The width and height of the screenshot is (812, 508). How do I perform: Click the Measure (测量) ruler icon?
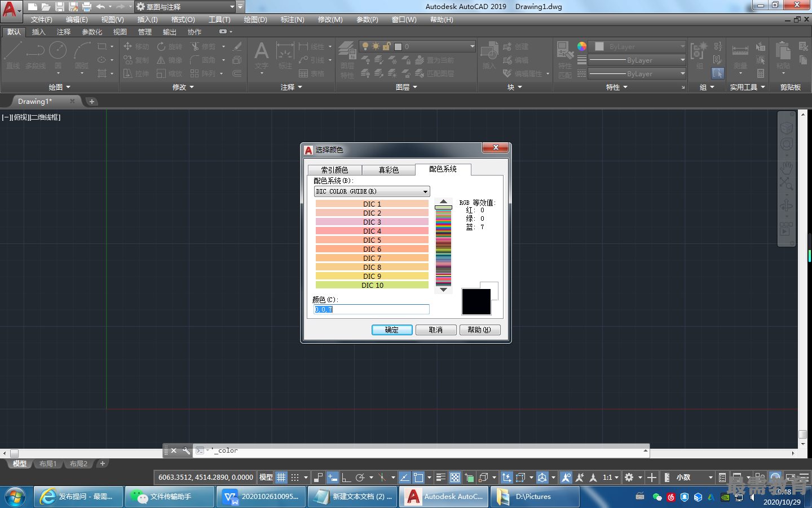click(x=740, y=55)
